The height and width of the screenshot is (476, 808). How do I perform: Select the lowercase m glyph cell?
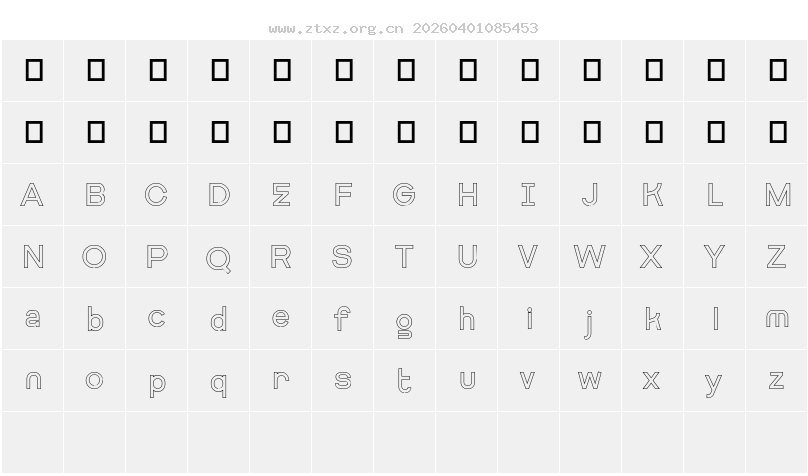[777, 319]
